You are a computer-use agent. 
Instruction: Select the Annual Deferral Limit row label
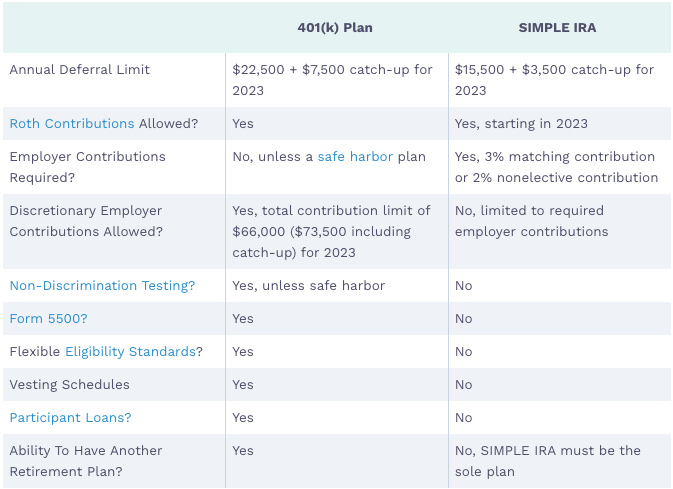pos(80,70)
